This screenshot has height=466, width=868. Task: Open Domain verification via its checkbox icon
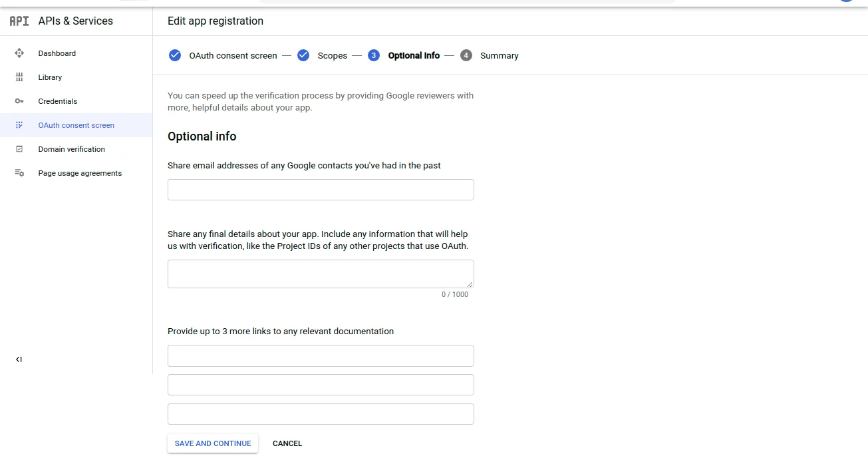[x=19, y=148]
